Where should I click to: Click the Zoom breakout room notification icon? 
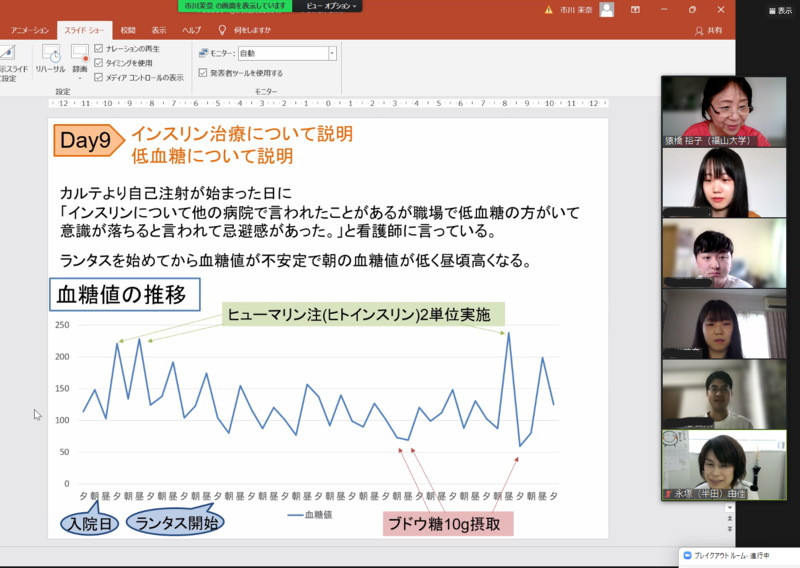(688, 555)
